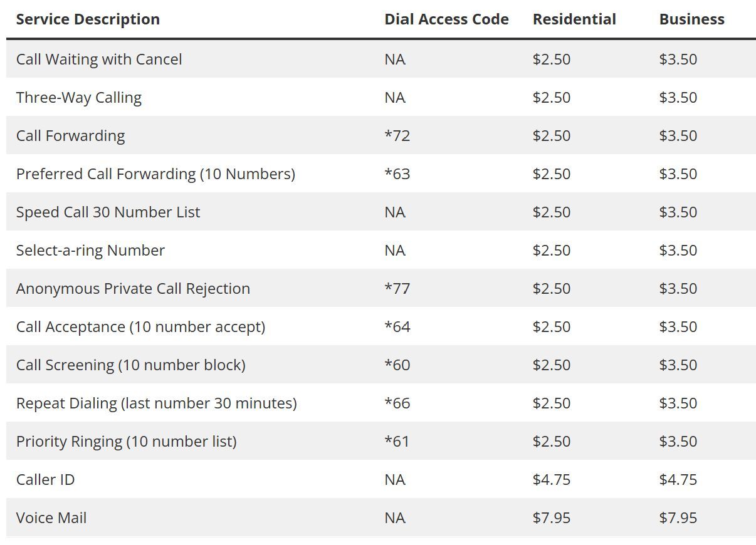756x545 pixels.
Task: Click the *77 access code cell
Action: click(x=397, y=289)
